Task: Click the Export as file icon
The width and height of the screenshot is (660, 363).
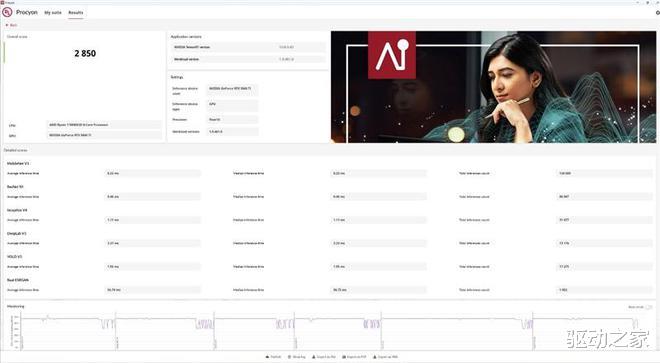Action: pyautogui.click(x=314, y=357)
